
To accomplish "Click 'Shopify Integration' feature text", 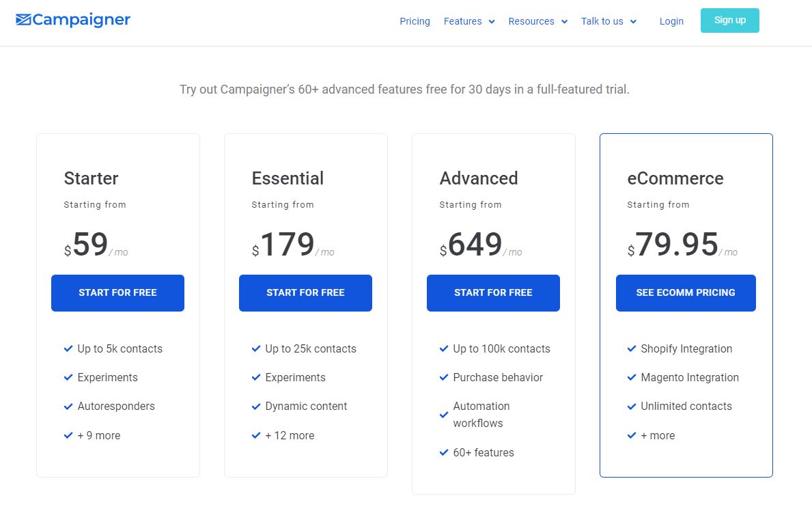I will 686,349.
